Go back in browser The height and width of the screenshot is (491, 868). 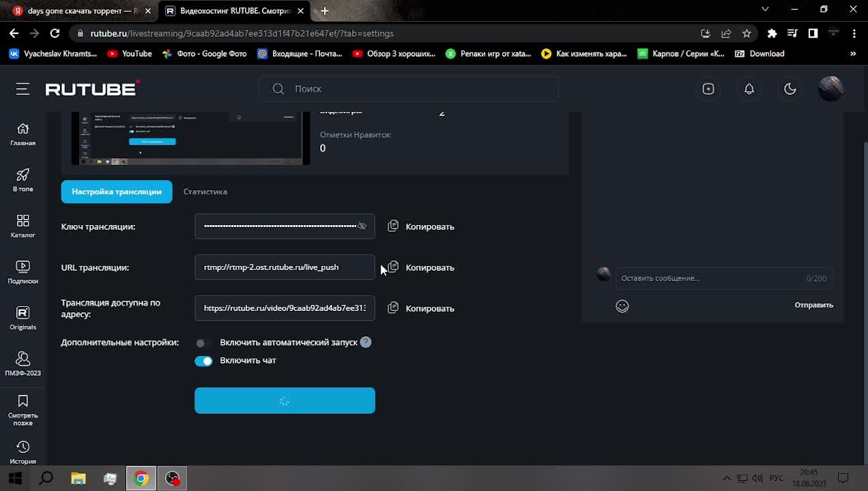[x=14, y=33]
